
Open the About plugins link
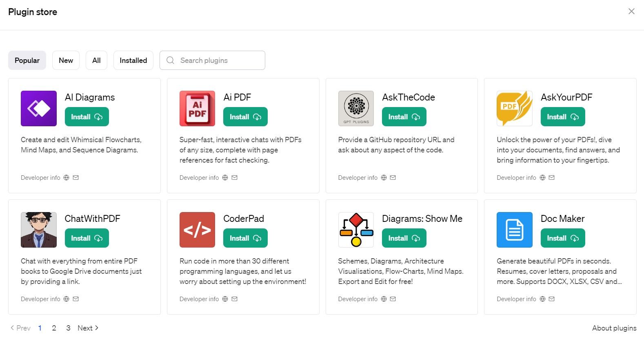[614, 328]
